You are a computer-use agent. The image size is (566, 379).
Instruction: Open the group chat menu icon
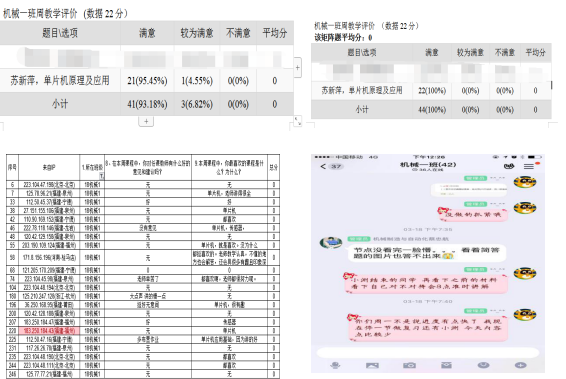click(529, 166)
